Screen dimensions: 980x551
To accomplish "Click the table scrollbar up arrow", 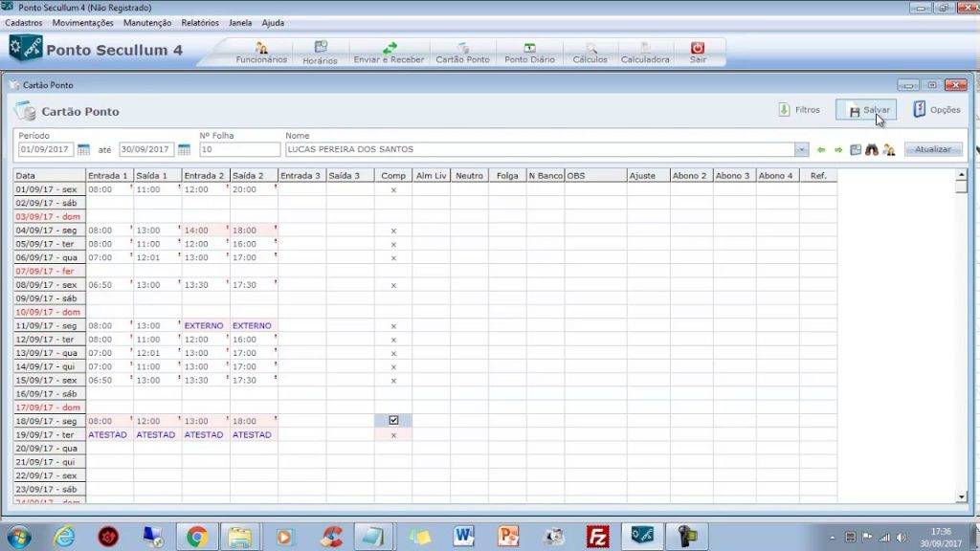I will (x=961, y=176).
